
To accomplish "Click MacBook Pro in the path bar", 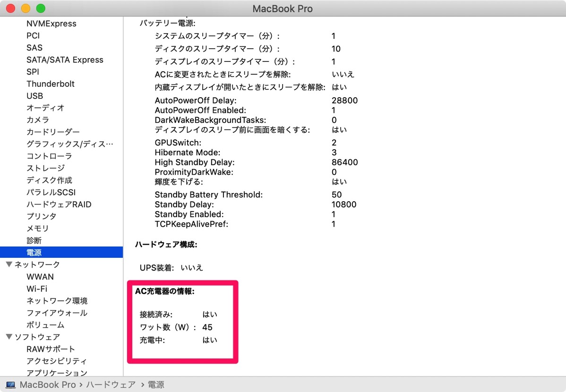I will pos(48,385).
